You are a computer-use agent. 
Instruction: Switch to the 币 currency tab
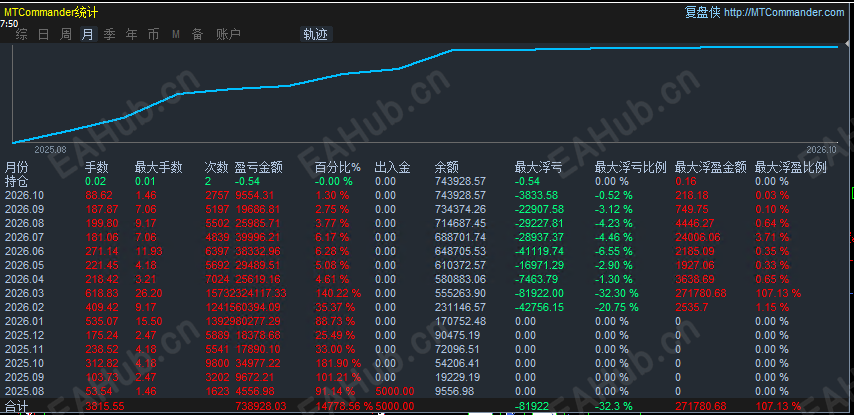[x=154, y=34]
